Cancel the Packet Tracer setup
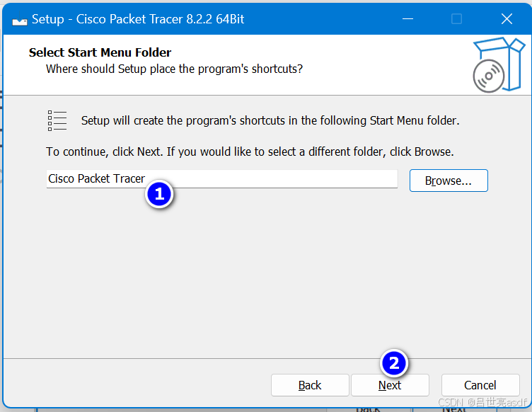The image size is (532, 412). tap(480, 385)
